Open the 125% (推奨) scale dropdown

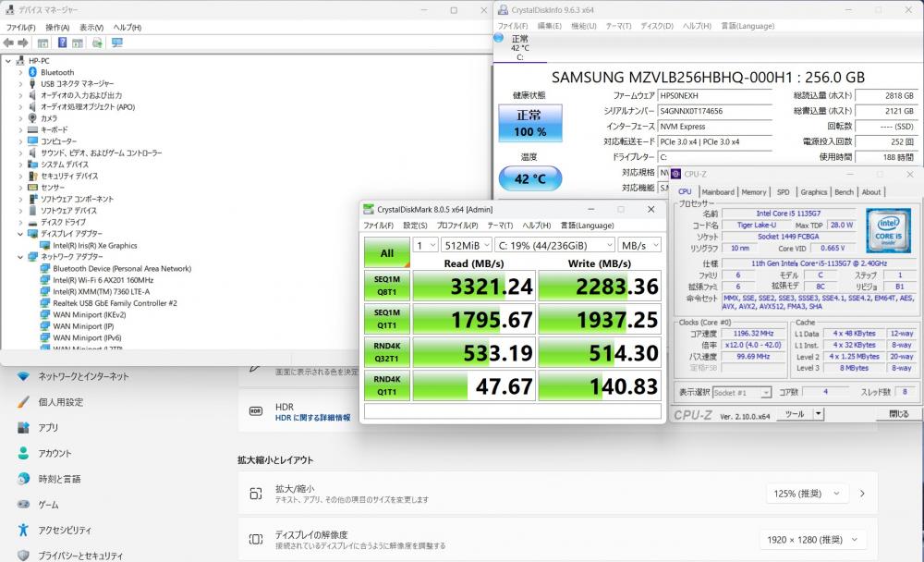tap(807, 494)
